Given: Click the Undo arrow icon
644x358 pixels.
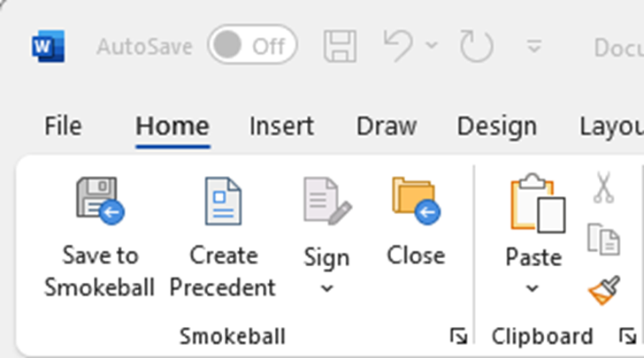Looking at the screenshot, I should [397, 46].
